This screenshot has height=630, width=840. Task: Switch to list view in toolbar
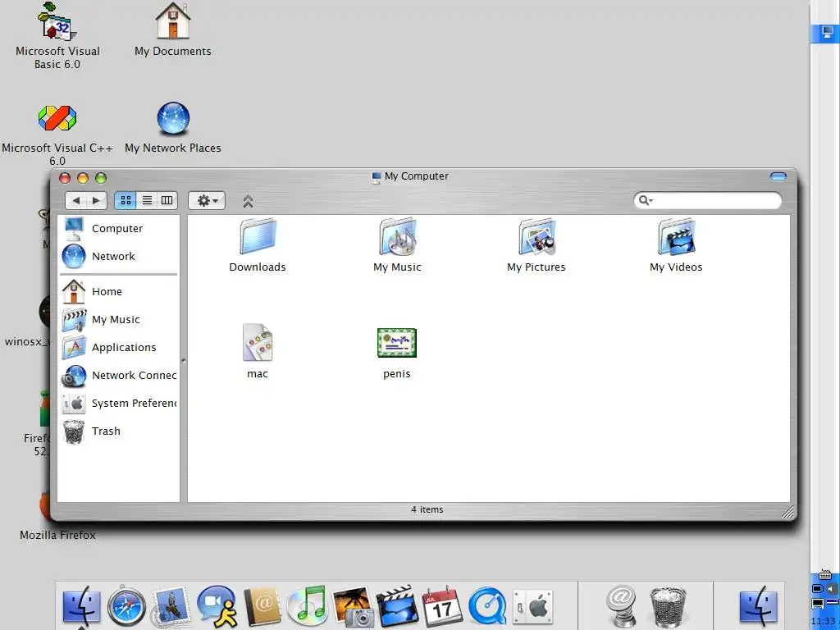(147, 200)
